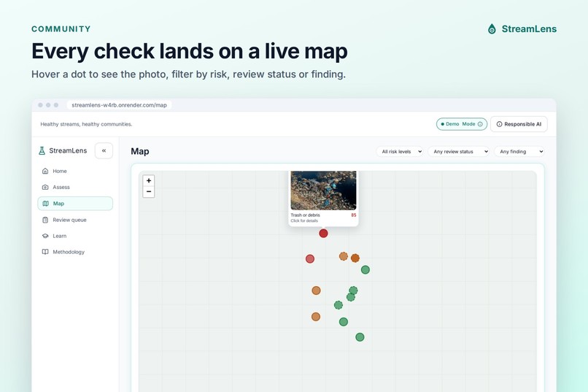The width and height of the screenshot is (588, 392).
Task: Click the Home house icon
Action: click(45, 171)
